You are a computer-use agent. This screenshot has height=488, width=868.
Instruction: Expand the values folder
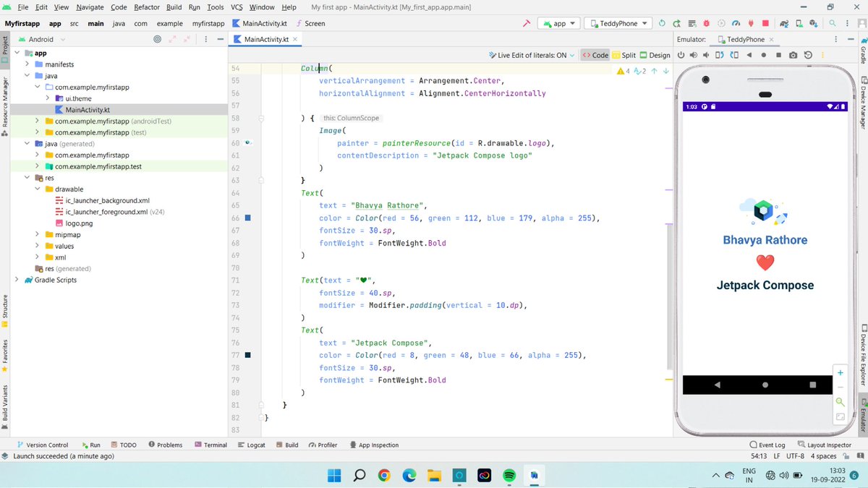coord(38,246)
